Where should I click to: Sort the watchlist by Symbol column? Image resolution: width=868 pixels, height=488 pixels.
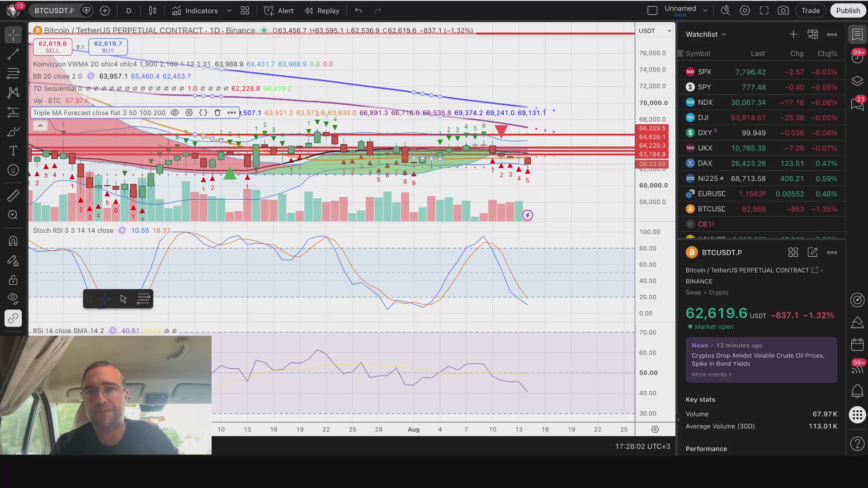(x=698, y=54)
